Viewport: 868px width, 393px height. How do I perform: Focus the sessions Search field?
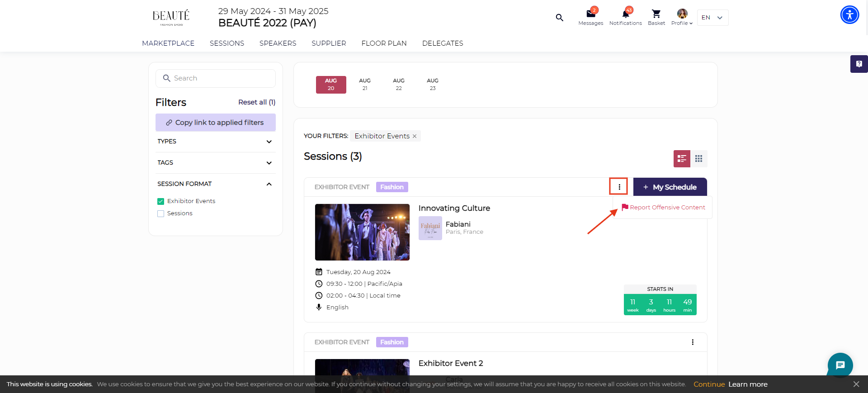[x=216, y=78]
